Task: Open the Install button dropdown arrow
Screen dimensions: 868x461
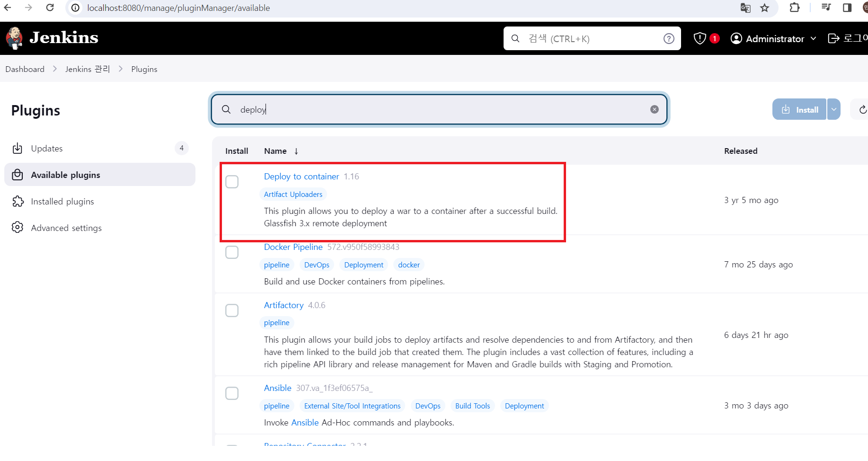Action: tap(834, 109)
